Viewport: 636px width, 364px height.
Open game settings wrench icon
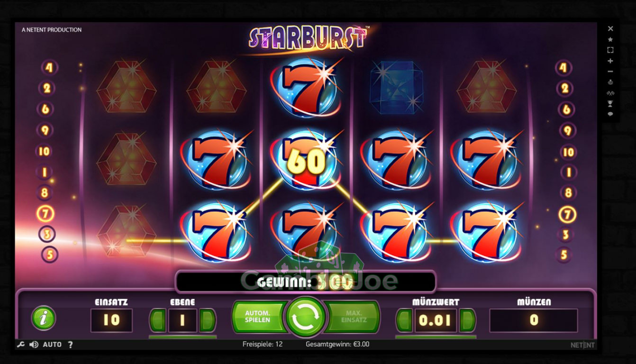tap(20, 345)
